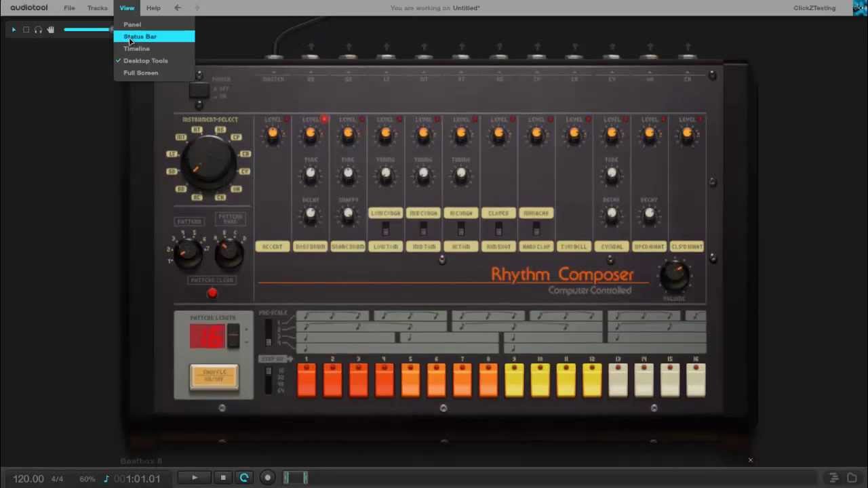Toggle step button 16

(x=696, y=380)
